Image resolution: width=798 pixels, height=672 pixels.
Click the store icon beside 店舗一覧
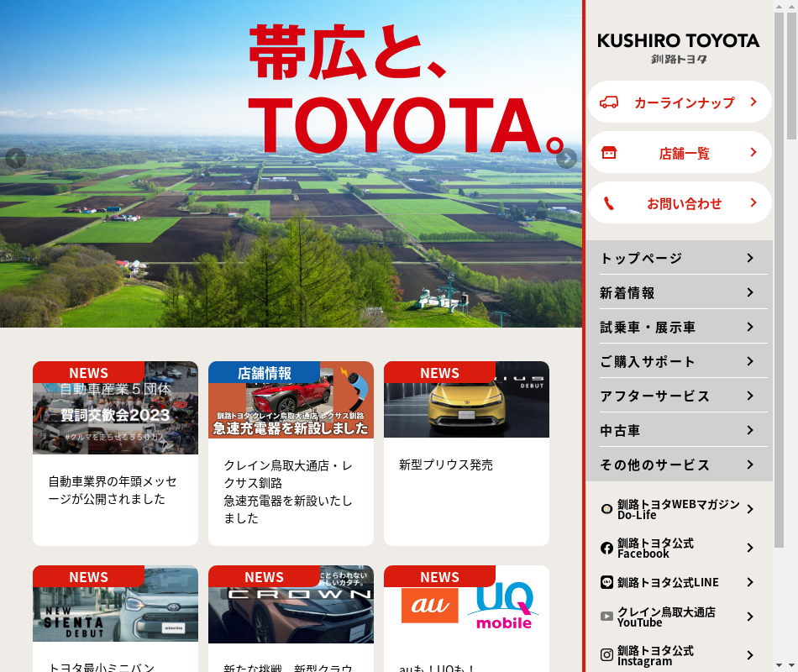[609, 153]
